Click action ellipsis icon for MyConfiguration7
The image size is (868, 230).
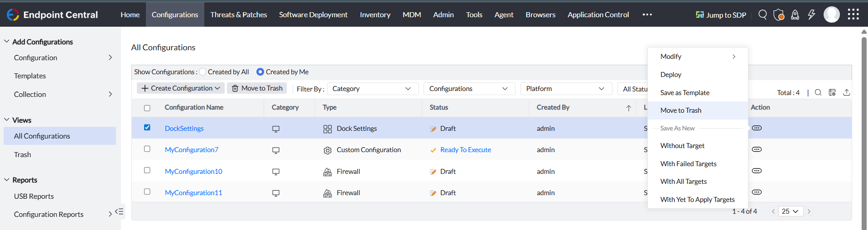click(x=757, y=149)
